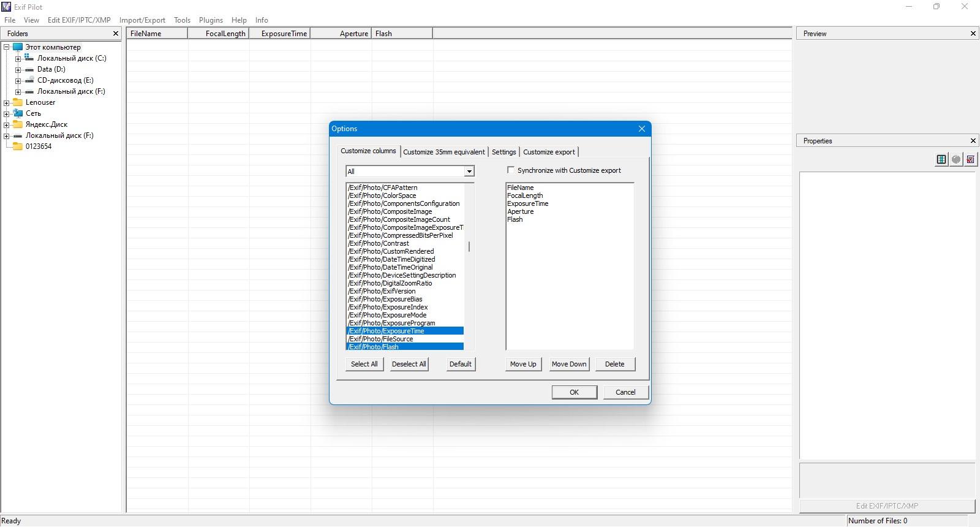Select the CD-дисковод (E:) drive icon

29,80
